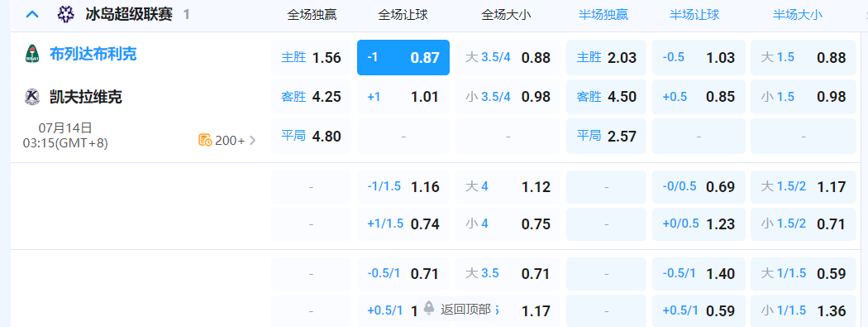Open 布列达布利克 team logo
The image size is (868, 327).
click(x=32, y=54)
